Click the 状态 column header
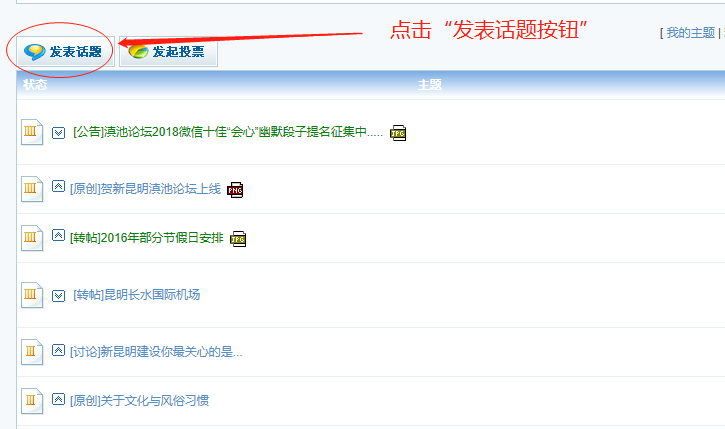The image size is (725, 429). tap(35, 85)
